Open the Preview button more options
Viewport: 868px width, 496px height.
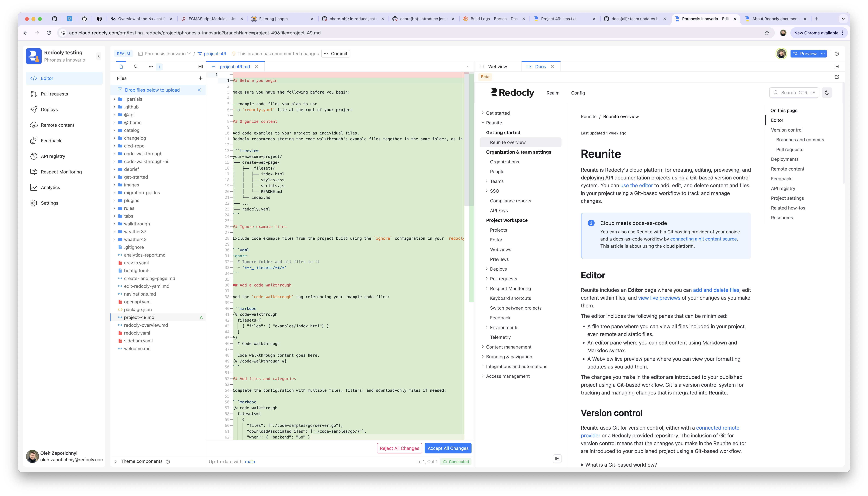click(823, 54)
